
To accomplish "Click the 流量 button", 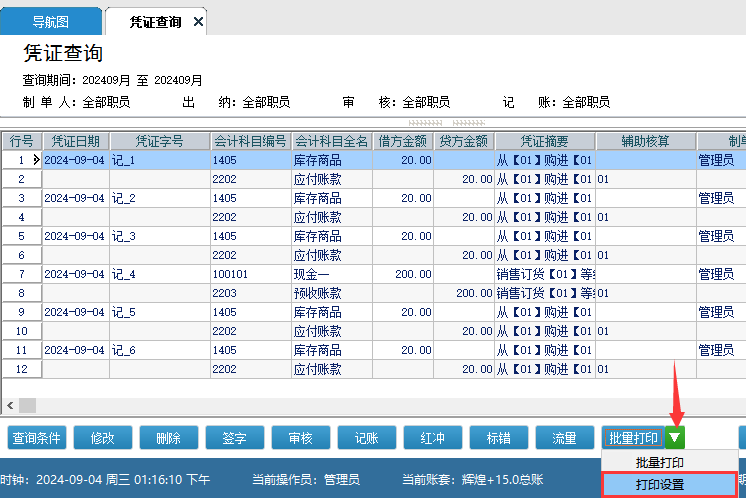I will (x=564, y=438).
